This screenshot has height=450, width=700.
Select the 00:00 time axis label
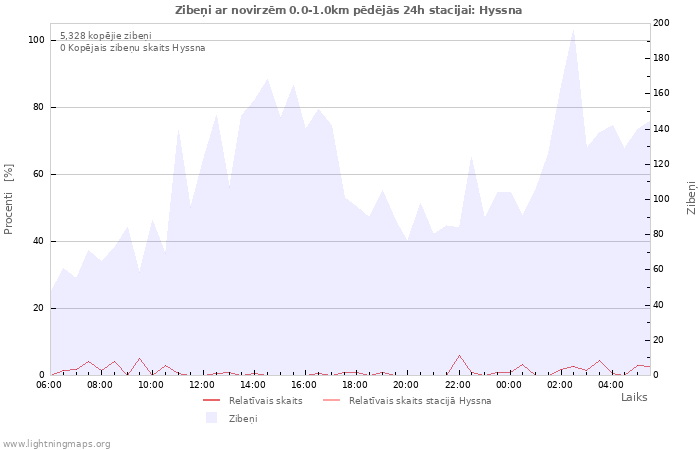(x=508, y=384)
